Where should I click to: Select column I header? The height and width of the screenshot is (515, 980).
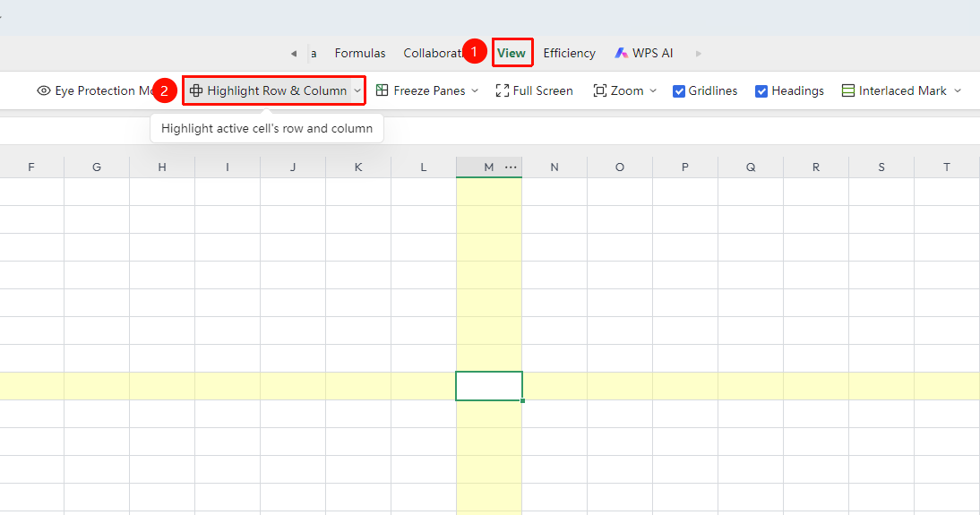[228, 167]
